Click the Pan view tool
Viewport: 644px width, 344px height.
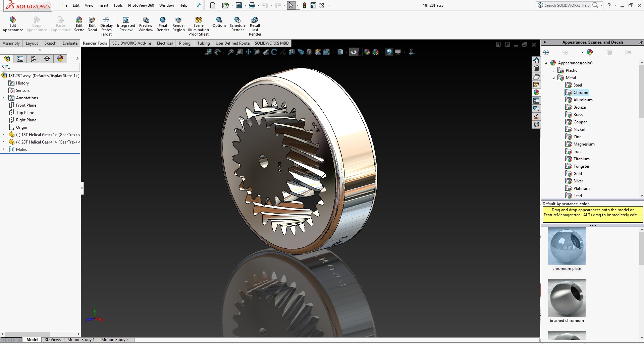[248, 52]
